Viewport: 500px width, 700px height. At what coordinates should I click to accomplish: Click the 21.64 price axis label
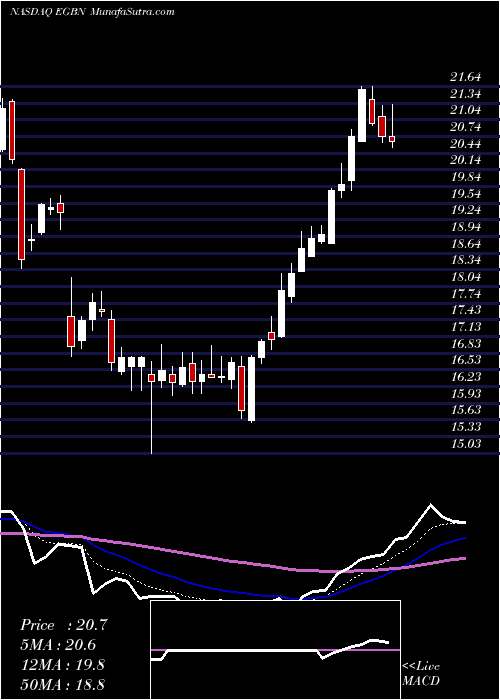pyautogui.click(x=465, y=77)
